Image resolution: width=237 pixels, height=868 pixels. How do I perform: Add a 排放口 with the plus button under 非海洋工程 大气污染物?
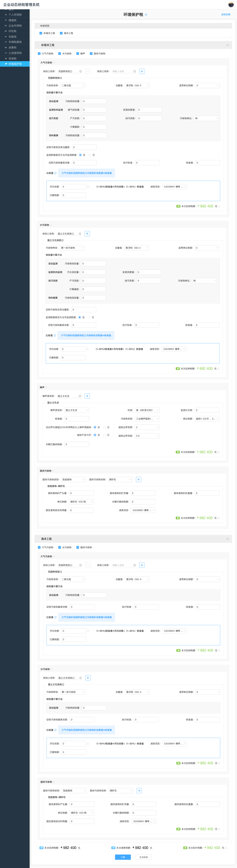tap(142, 71)
